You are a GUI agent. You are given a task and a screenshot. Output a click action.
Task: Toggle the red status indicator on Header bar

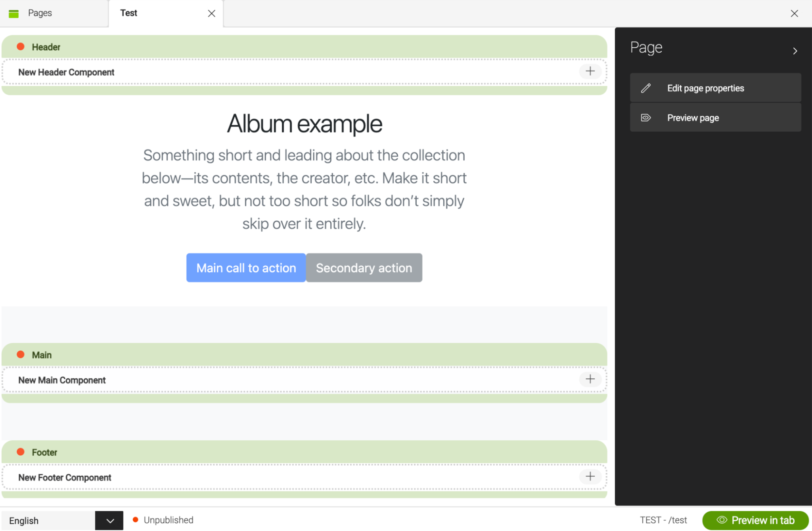(x=20, y=46)
